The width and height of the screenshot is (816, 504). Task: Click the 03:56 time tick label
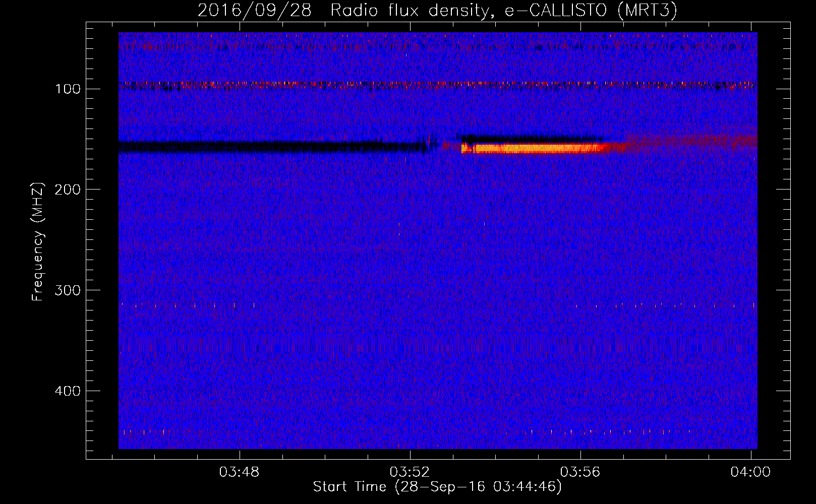coord(580,472)
